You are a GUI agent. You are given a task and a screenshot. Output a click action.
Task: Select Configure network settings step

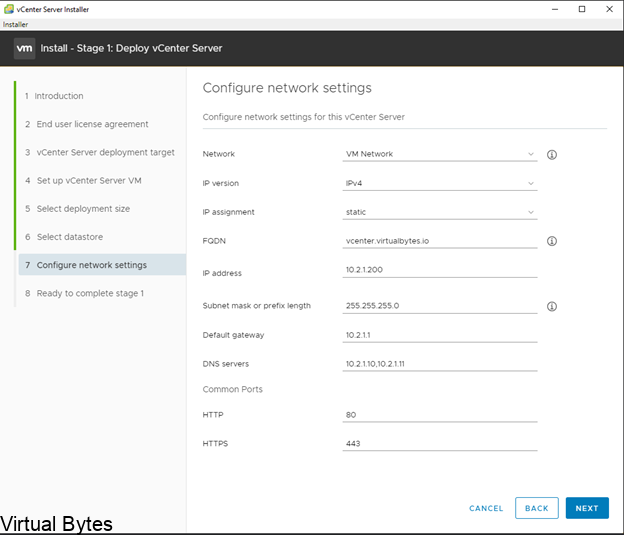pos(102,265)
